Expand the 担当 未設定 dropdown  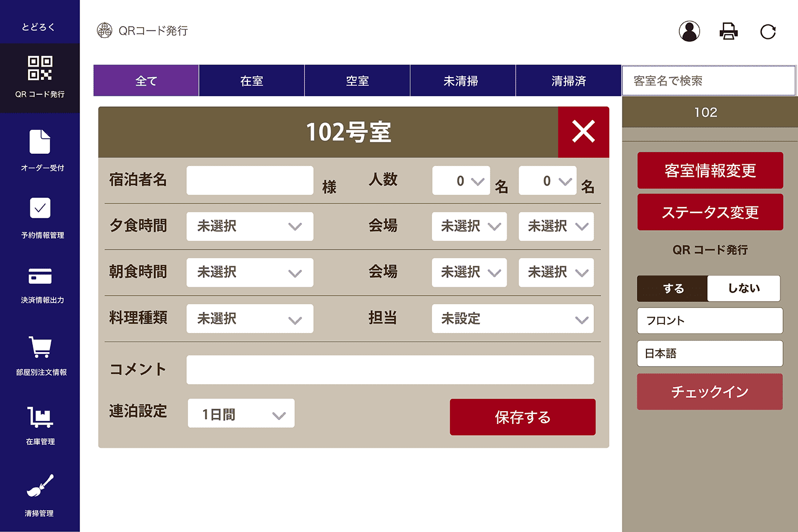[512, 319]
